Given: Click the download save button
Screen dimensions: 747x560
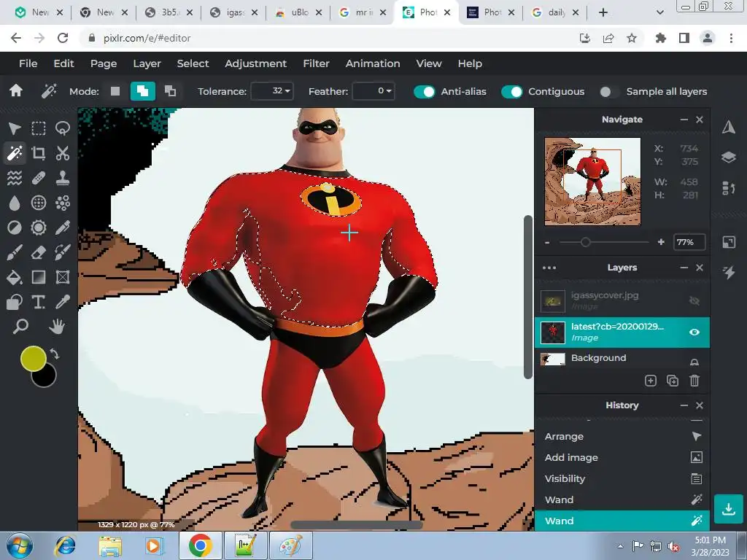Looking at the screenshot, I should point(729,509).
